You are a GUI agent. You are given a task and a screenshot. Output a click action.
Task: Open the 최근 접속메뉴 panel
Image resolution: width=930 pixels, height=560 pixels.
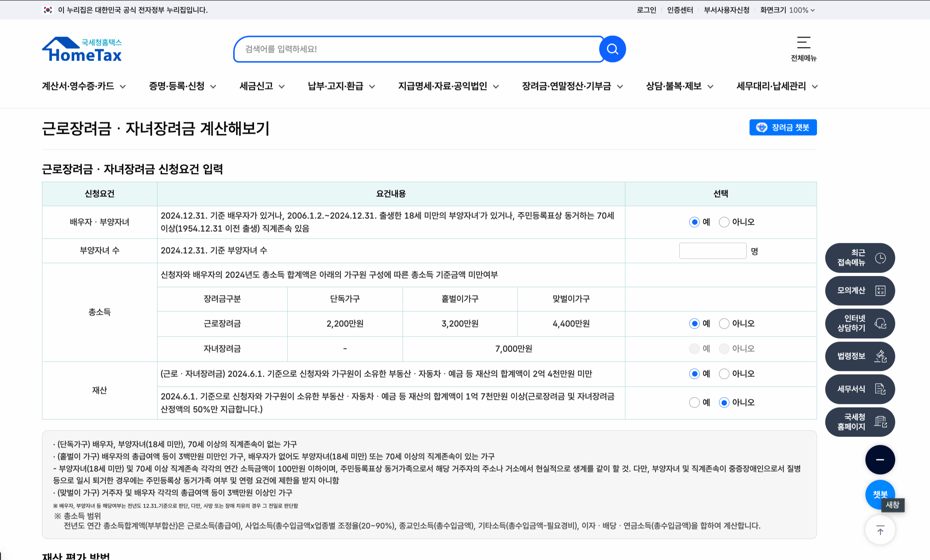tap(860, 258)
